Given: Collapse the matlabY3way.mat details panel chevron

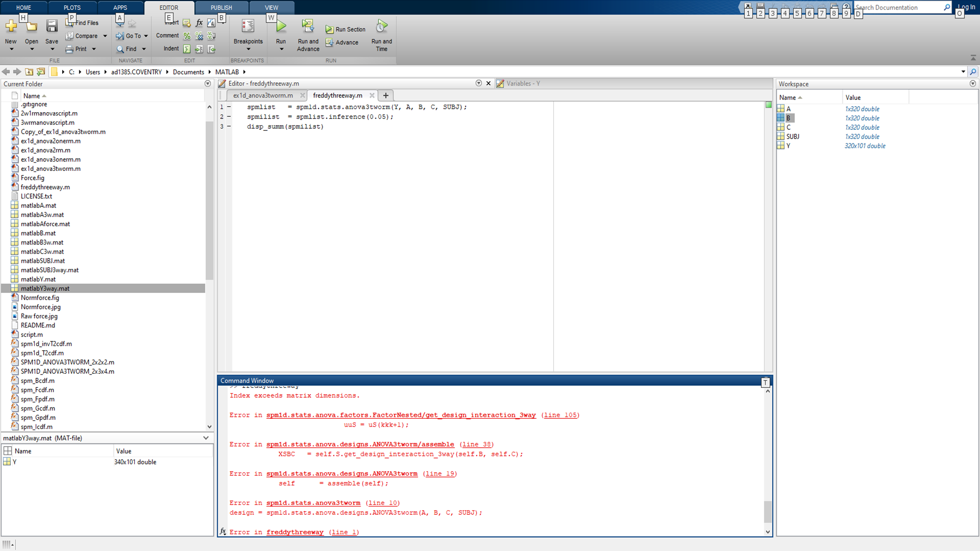Looking at the screenshot, I should [205, 438].
